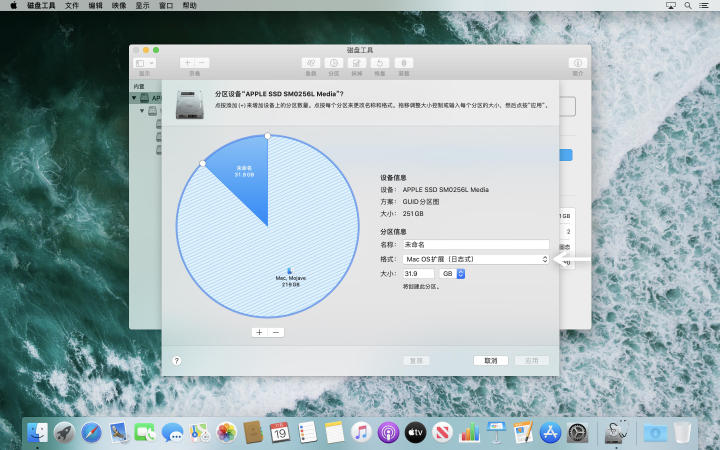Click Disk Utility icon in the Dock
This screenshot has height=450, width=720.
[x=616, y=433]
